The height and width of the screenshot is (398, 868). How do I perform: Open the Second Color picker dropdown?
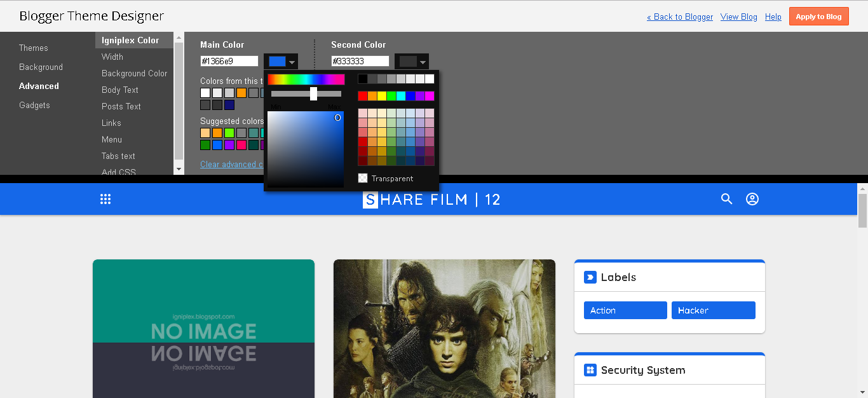(x=412, y=62)
